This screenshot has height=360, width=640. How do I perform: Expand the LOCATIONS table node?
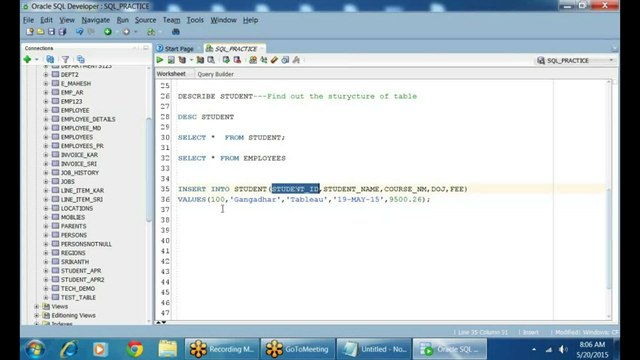[46, 208]
